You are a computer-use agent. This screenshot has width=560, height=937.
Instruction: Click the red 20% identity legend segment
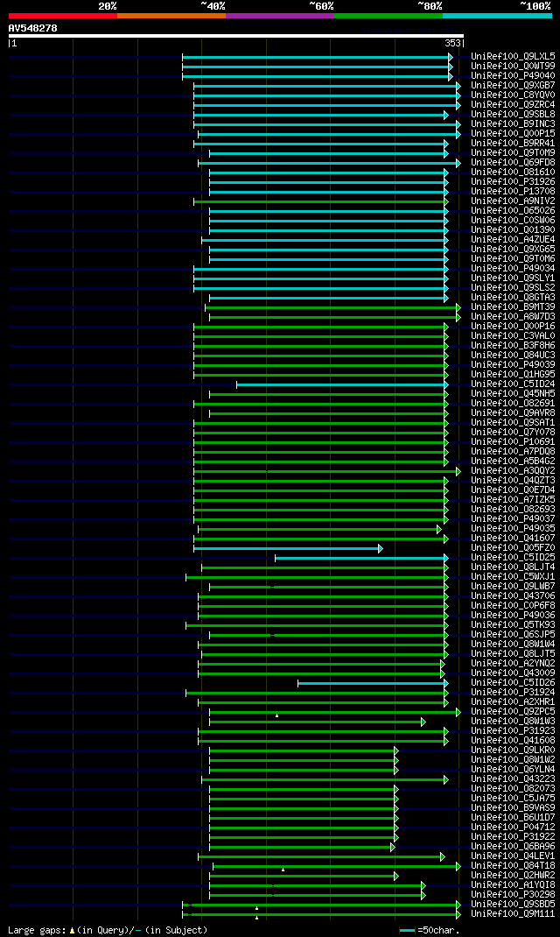pos(63,16)
